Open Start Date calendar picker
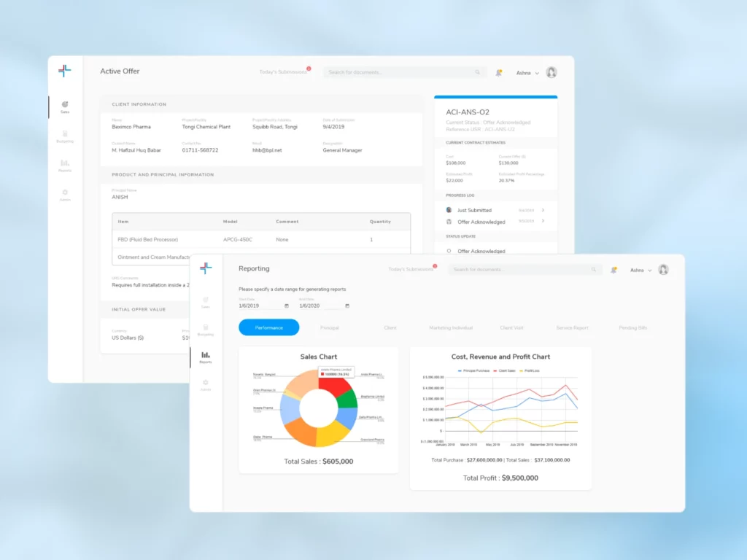Screen dimensions: 747x560 pos(286,306)
